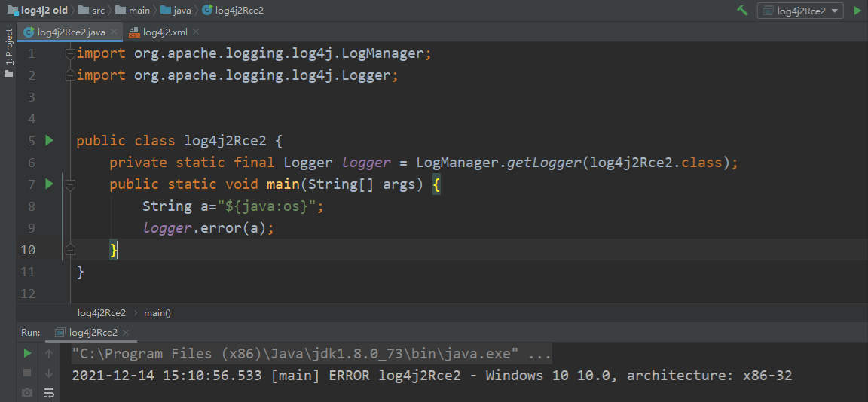Select the log4j2Rce2.java editor tab
The image size is (868, 402).
point(71,32)
